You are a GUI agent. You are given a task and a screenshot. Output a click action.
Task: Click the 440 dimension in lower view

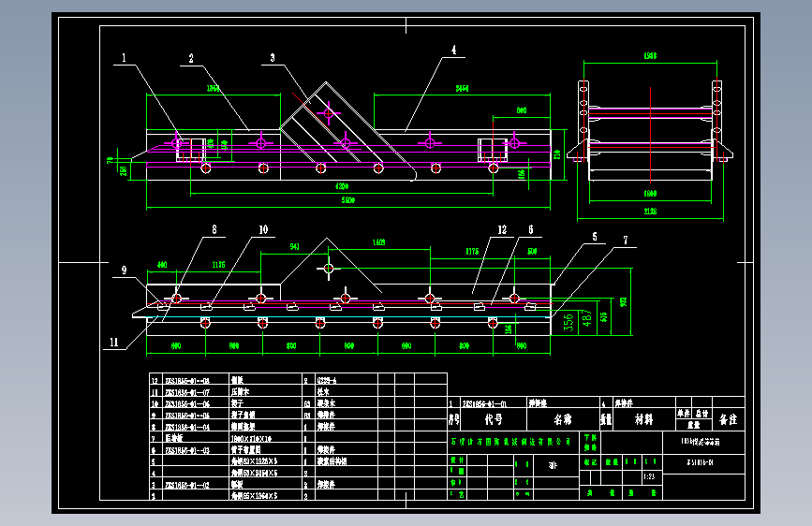pos(162,265)
